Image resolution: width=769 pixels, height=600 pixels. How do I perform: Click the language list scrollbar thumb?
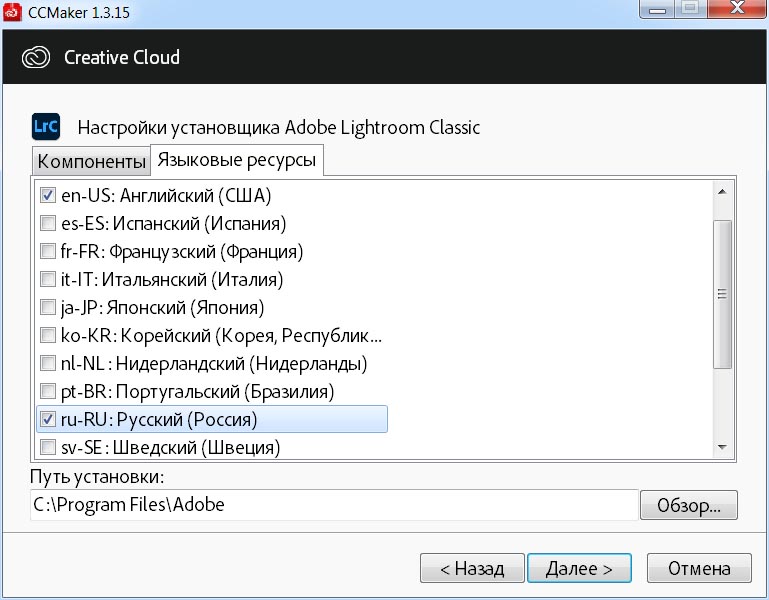click(722, 294)
